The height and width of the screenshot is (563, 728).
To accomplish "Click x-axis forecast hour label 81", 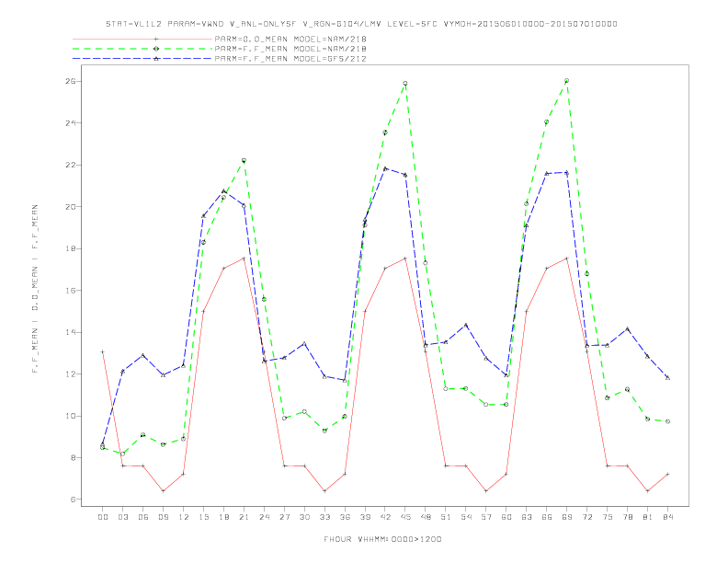I will point(648,517).
